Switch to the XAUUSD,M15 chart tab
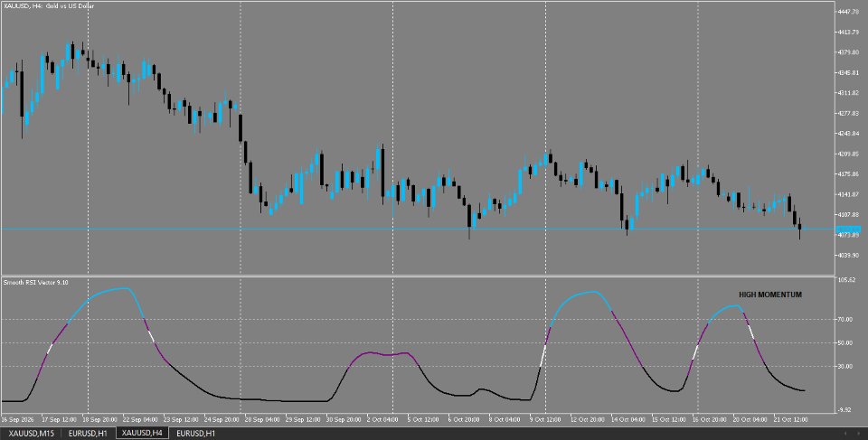Image resolution: width=868 pixels, height=440 pixels. [x=31, y=434]
